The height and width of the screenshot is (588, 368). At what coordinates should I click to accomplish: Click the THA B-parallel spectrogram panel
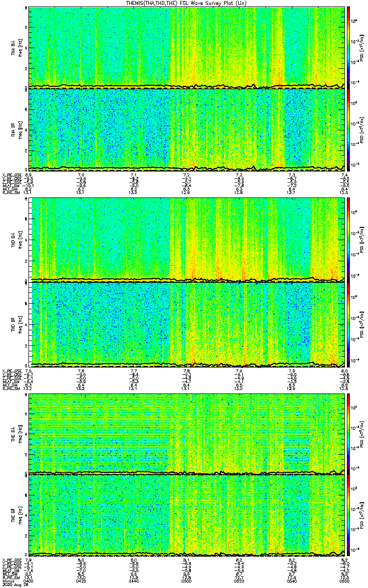point(187,130)
